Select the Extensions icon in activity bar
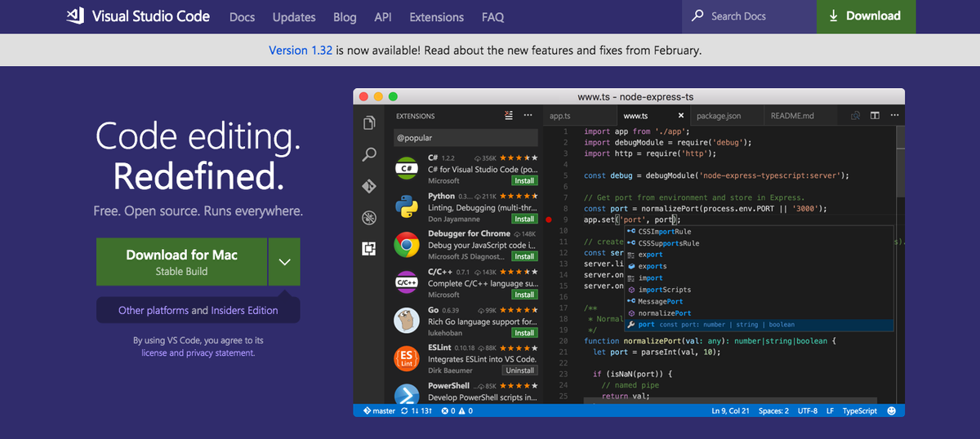The width and height of the screenshot is (980, 439). coord(369,249)
